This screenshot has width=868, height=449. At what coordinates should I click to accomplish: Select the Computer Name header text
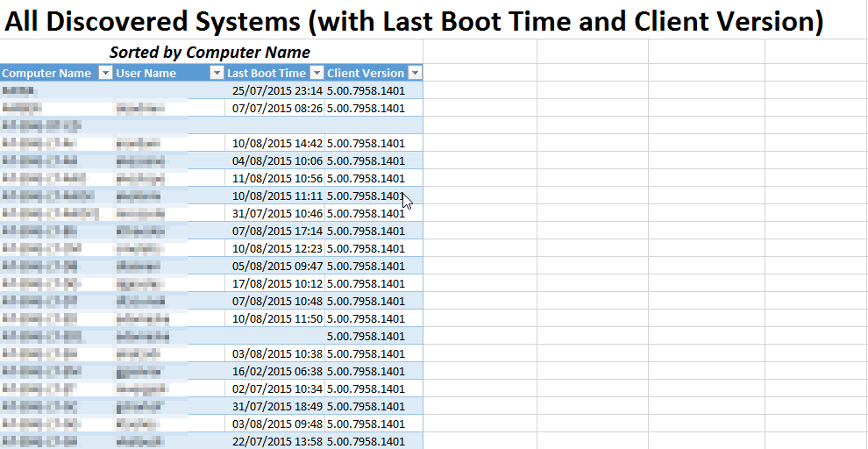pyautogui.click(x=46, y=74)
